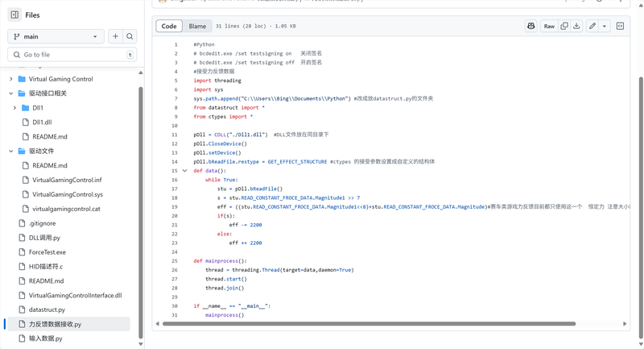This screenshot has width=644, height=349.
Task: Open datastruct.py file
Action: pyautogui.click(x=47, y=310)
